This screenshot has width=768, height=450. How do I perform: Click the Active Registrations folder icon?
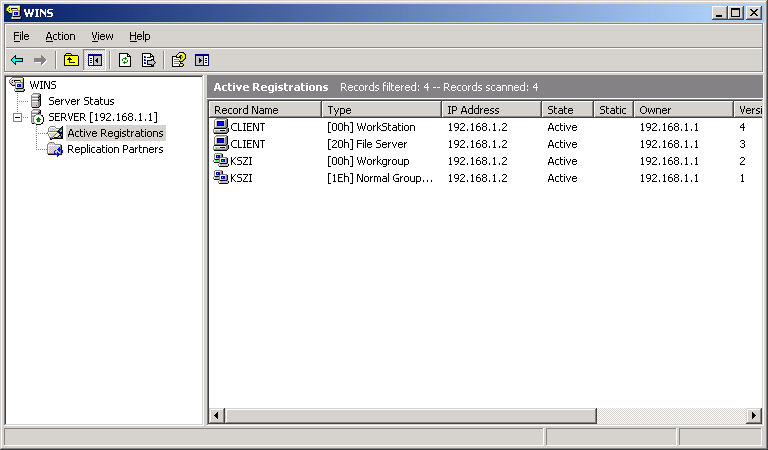(55, 133)
